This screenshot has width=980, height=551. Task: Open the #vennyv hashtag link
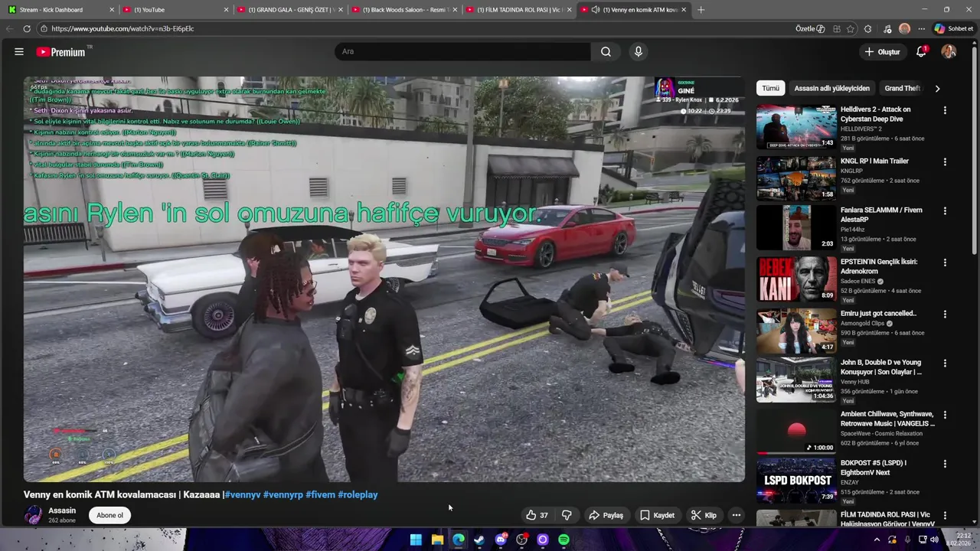[243, 494]
